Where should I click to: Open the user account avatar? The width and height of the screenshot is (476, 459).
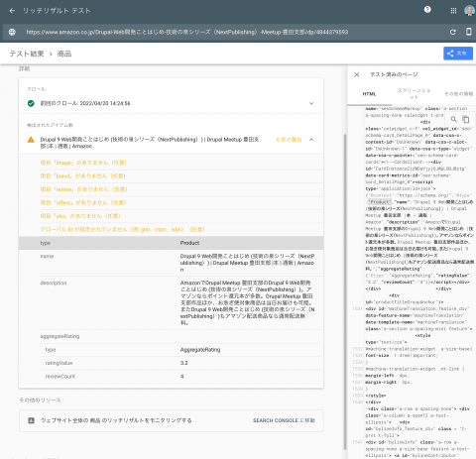(x=469, y=11)
